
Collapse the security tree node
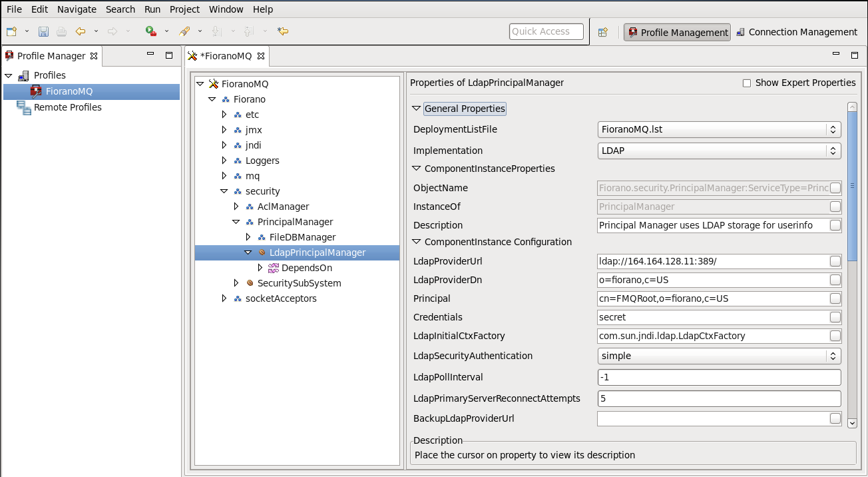224,191
